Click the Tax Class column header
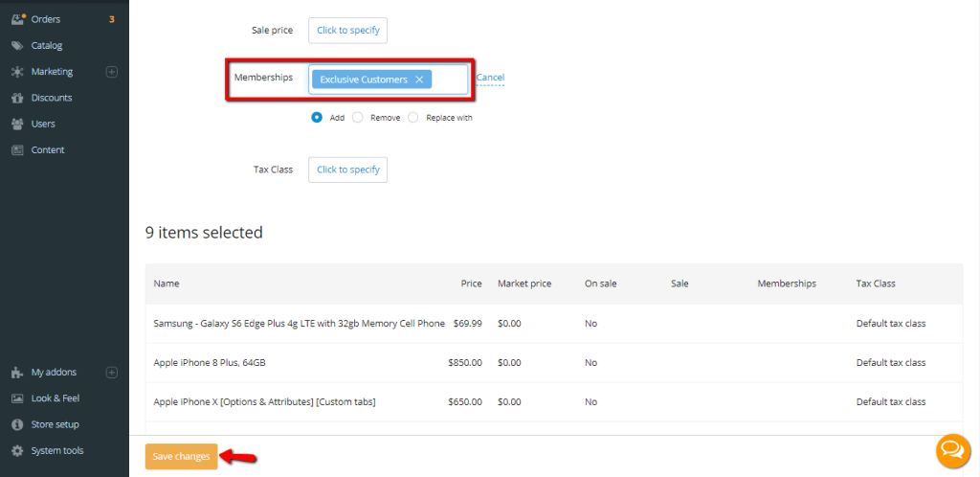This screenshot has width=980, height=477. coord(876,284)
